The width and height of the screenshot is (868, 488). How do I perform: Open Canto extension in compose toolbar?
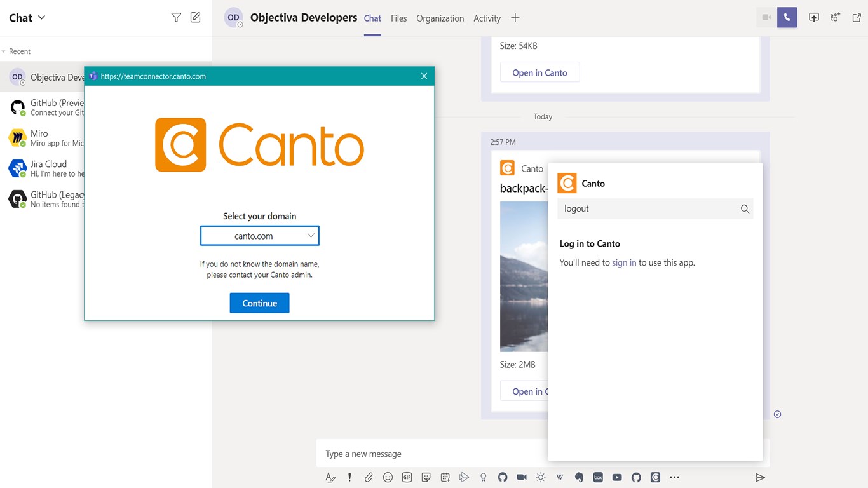[655, 477]
